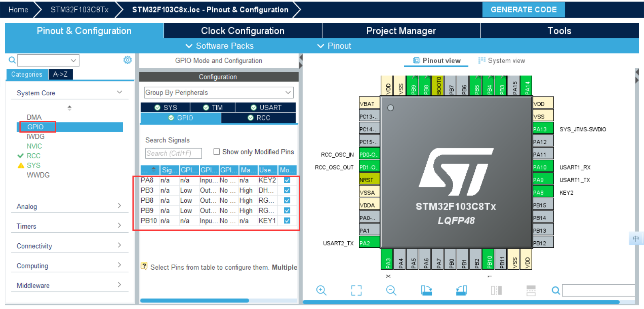Click the flip horizontal view icon
The image size is (644, 309).
496,290
